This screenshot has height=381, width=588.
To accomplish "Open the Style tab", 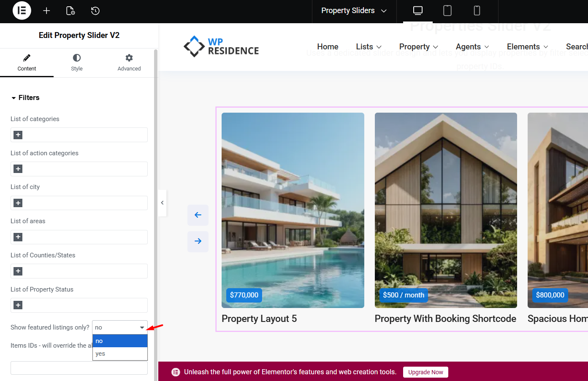I will [x=77, y=62].
